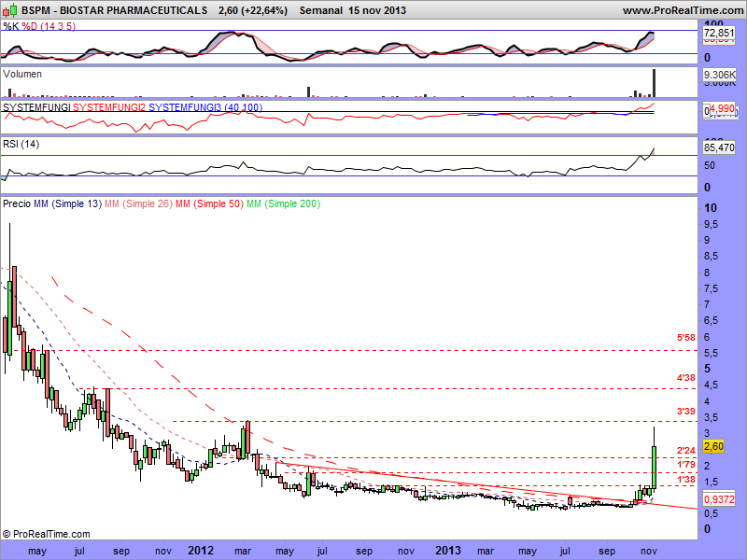
Task: Click the 85,470 RSI value tag
Action: (719, 147)
